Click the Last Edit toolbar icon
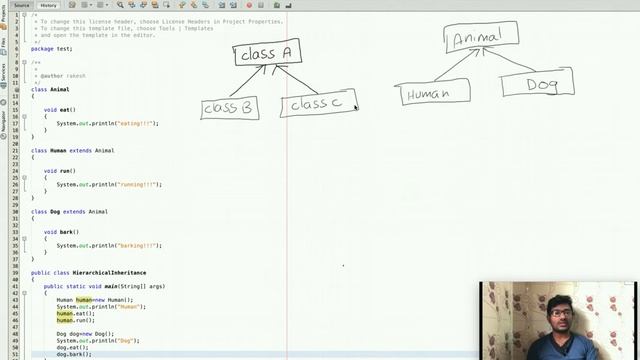 tap(72, 5)
